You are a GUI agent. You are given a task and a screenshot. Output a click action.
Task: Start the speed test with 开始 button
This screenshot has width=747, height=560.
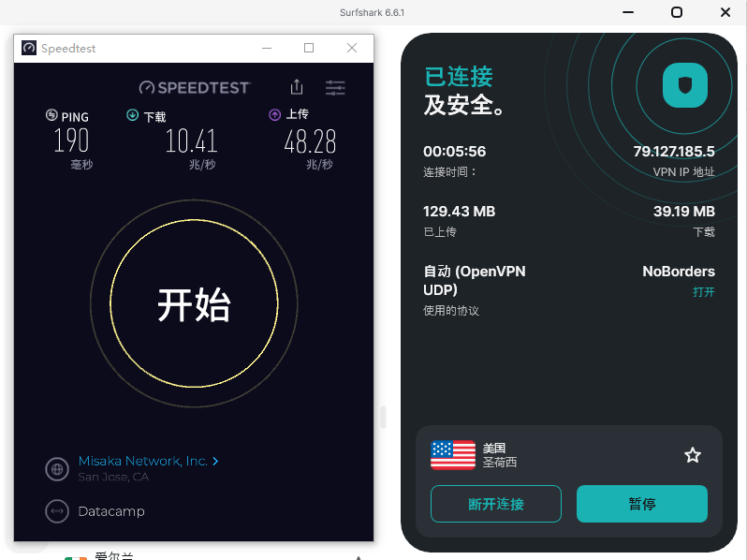pyautogui.click(x=194, y=303)
